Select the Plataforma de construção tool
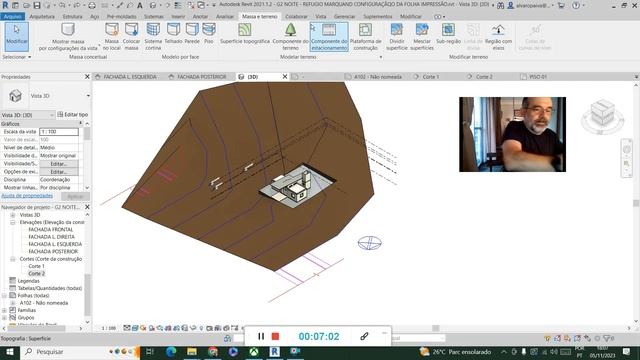 pos(365,36)
